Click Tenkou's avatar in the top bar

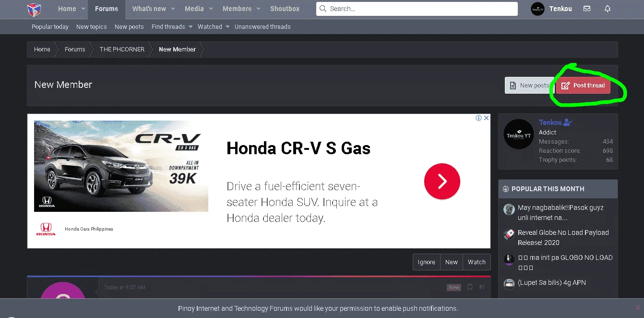click(537, 9)
